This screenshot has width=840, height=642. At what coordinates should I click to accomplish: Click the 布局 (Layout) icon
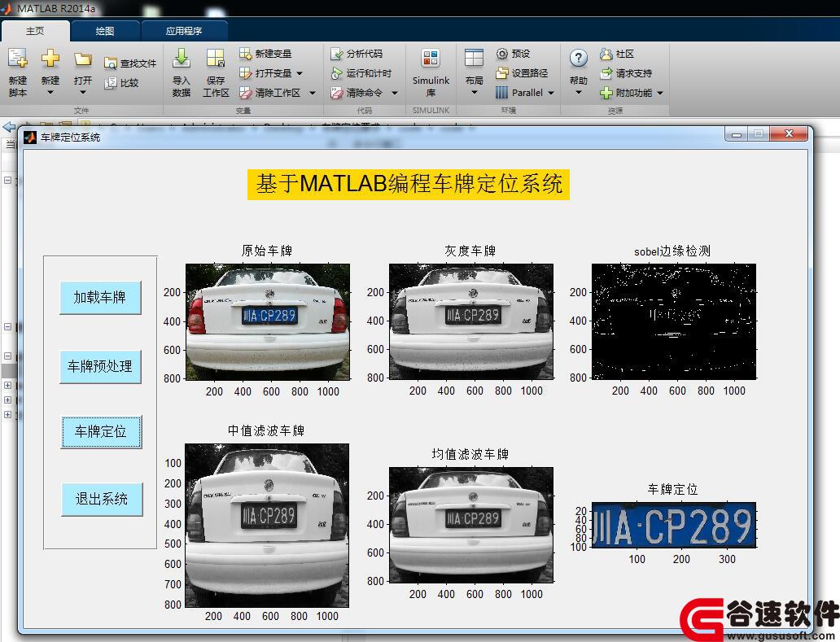[x=474, y=58]
